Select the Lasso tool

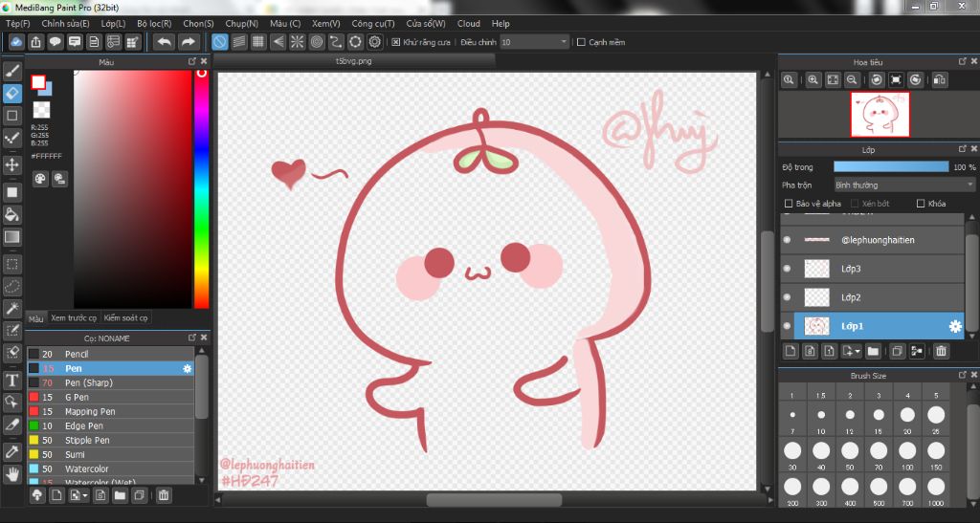(11, 286)
